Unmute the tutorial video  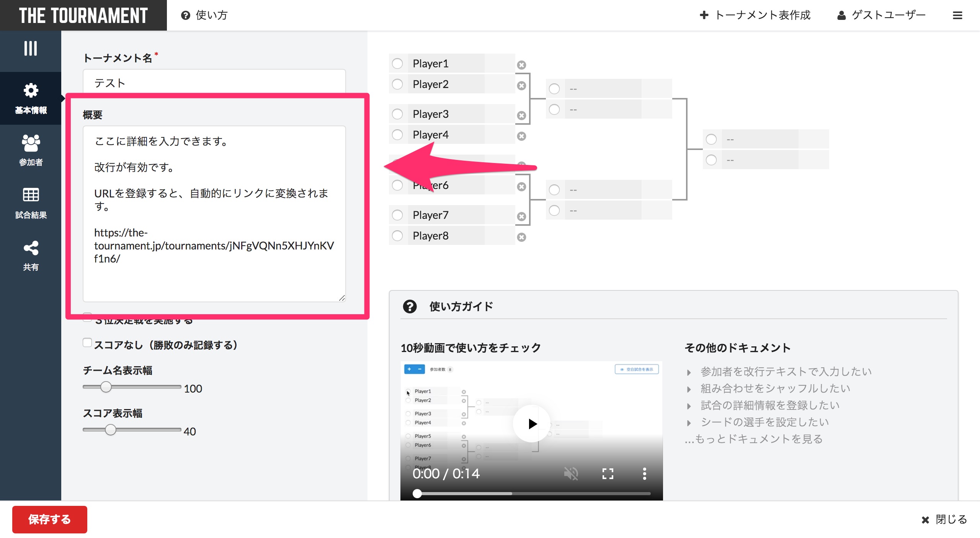click(571, 474)
